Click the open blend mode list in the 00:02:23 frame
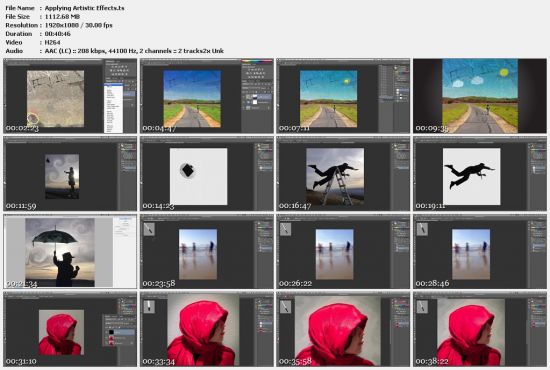Viewport: 550px width, 370px height. (113, 108)
